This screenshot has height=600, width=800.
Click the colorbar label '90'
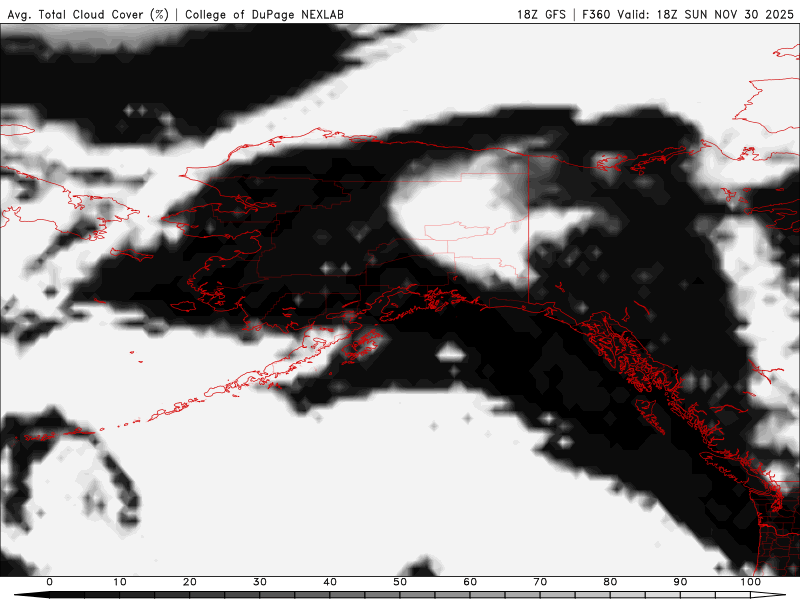680,582
